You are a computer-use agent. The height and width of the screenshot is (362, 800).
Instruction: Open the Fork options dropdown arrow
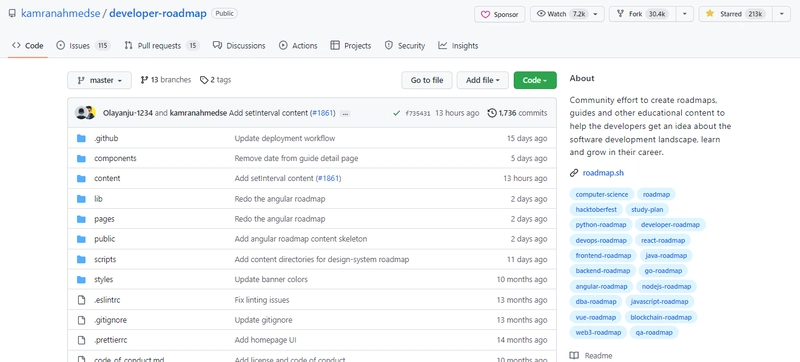[x=685, y=14]
